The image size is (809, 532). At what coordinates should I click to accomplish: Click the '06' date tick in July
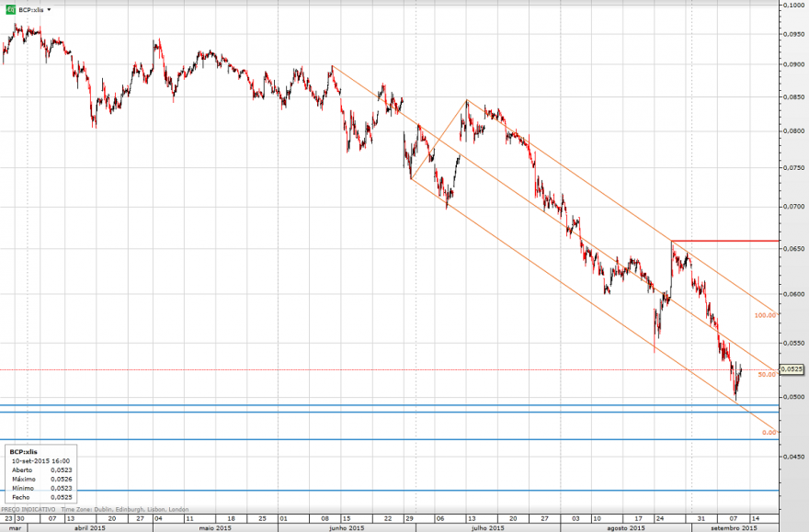(439, 518)
